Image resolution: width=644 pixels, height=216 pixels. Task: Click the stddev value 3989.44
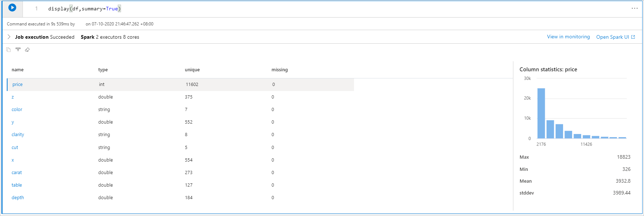pos(621,193)
